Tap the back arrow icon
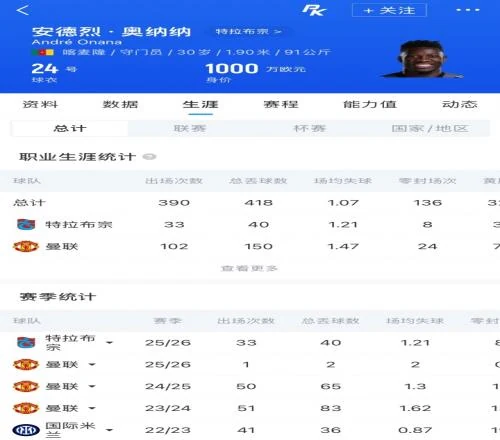The width and height of the screenshot is (500, 440). (x=23, y=10)
